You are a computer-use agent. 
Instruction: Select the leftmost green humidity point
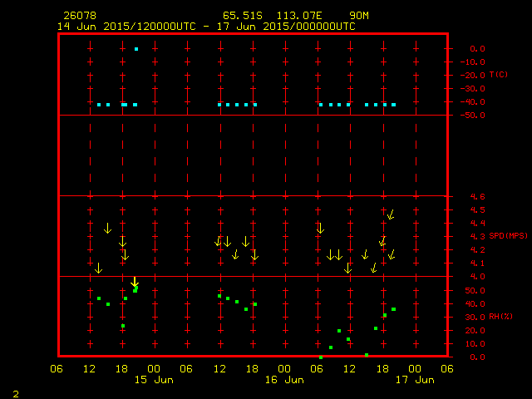[99, 298]
